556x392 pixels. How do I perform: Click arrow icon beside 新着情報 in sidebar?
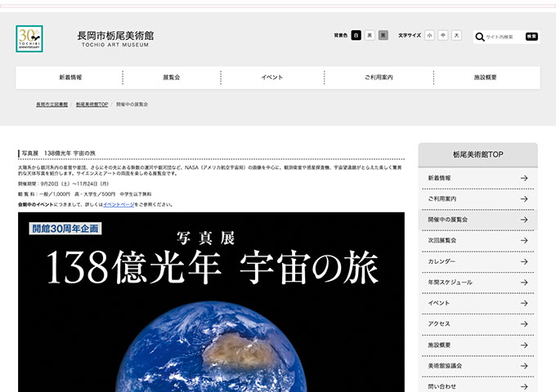(523, 178)
